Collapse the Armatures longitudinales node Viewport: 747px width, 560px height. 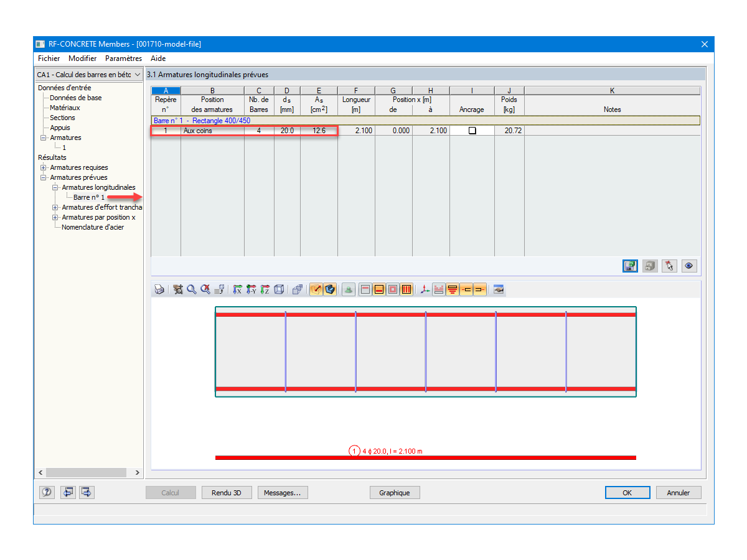click(x=55, y=187)
